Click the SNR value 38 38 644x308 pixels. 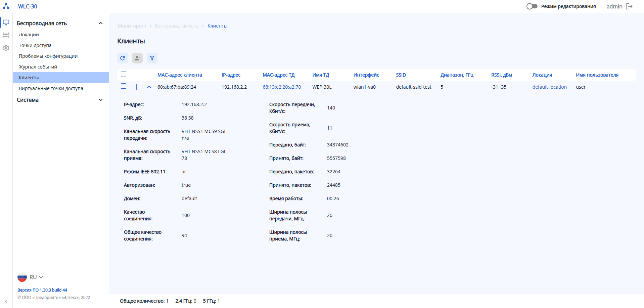coord(187,118)
